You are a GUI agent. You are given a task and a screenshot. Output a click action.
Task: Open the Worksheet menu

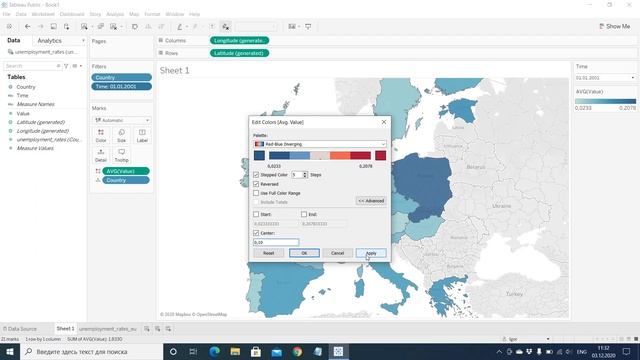pyautogui.click(x=43, y=14)
